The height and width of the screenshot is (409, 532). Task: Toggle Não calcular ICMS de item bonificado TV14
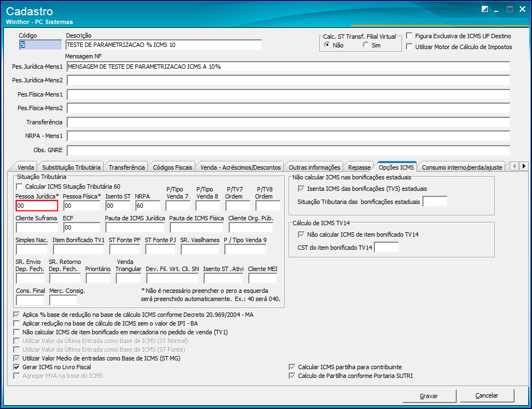tap(301, 234)
